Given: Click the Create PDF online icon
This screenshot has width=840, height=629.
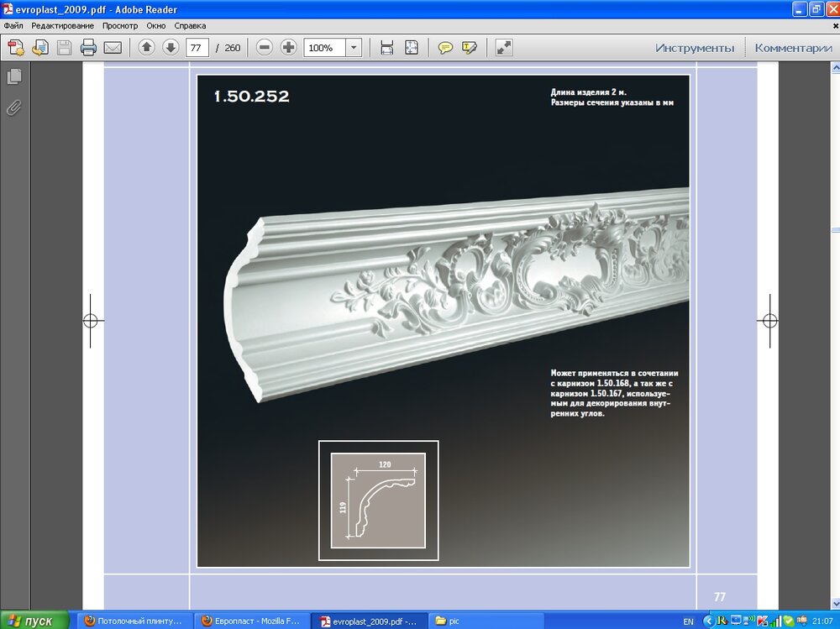Looking at the screenshot, I should (15, 48).
